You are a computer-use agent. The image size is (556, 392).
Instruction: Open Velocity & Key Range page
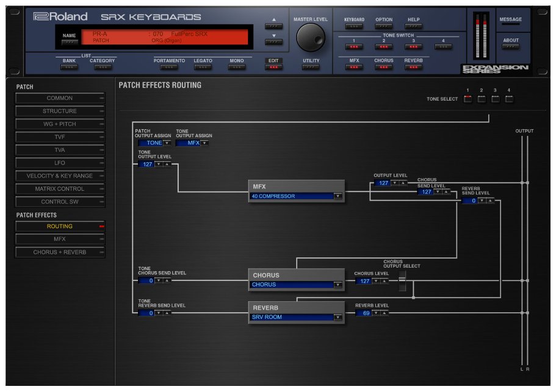pos(60,176)
